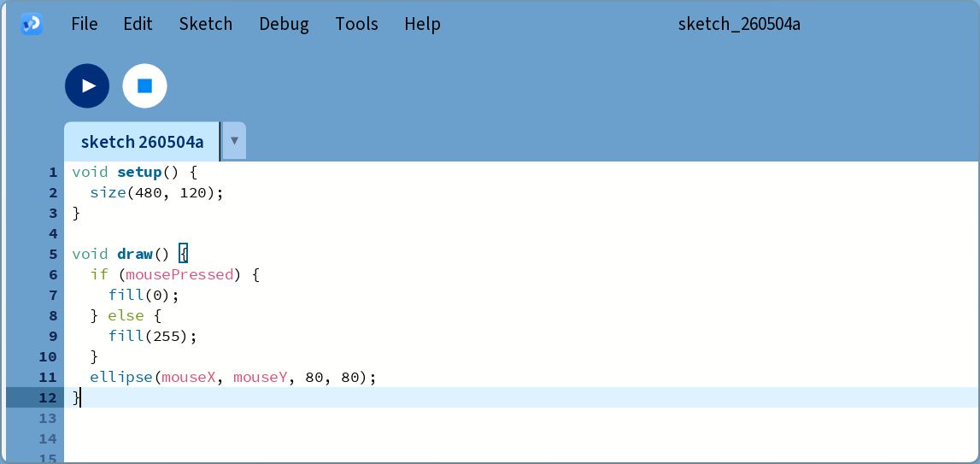Open the Debug menu

click(x=284, y=25)
